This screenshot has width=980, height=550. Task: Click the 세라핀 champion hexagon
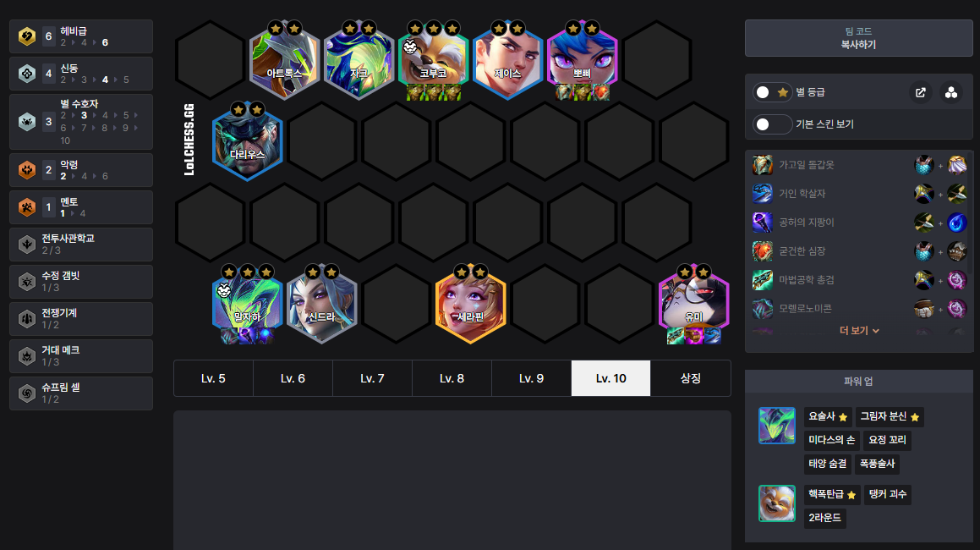click(470, 305)
